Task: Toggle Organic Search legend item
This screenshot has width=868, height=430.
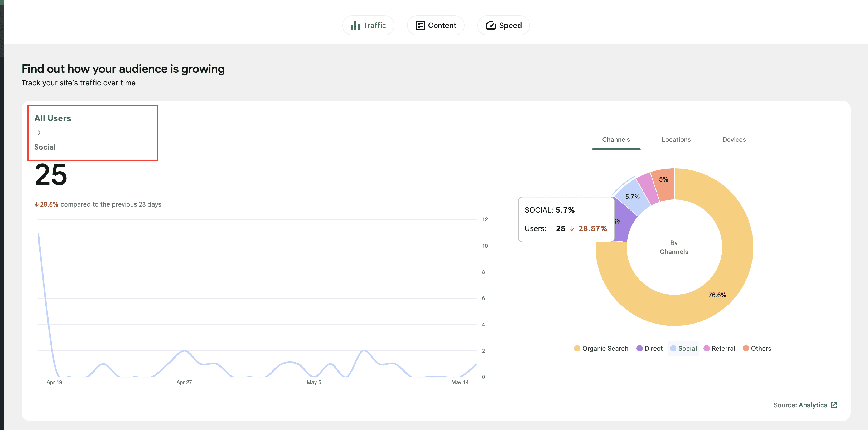Action: pos(601,348)
